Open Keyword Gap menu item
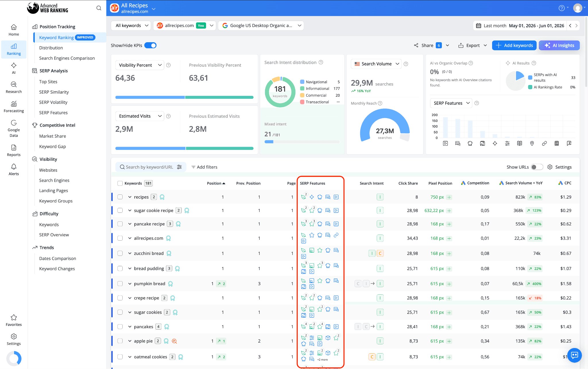The image size is (588, 369). click(x=53, y=146)
